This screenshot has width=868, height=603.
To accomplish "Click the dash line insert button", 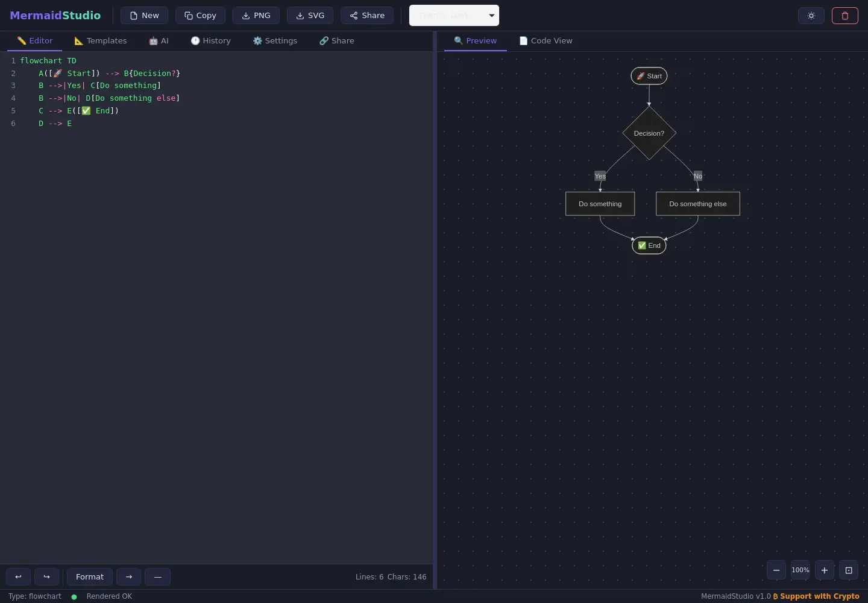I will (x=158, y=577).
